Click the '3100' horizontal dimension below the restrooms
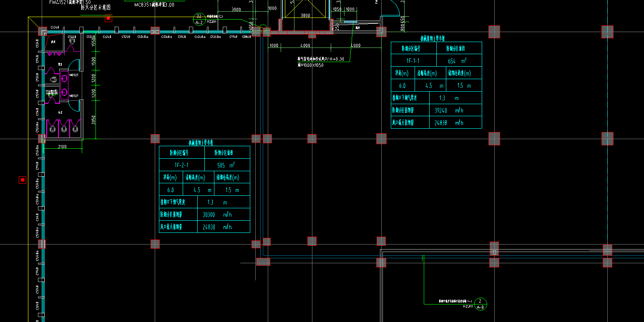Viewport: 644px width, 322px height. tap(62, 146)
